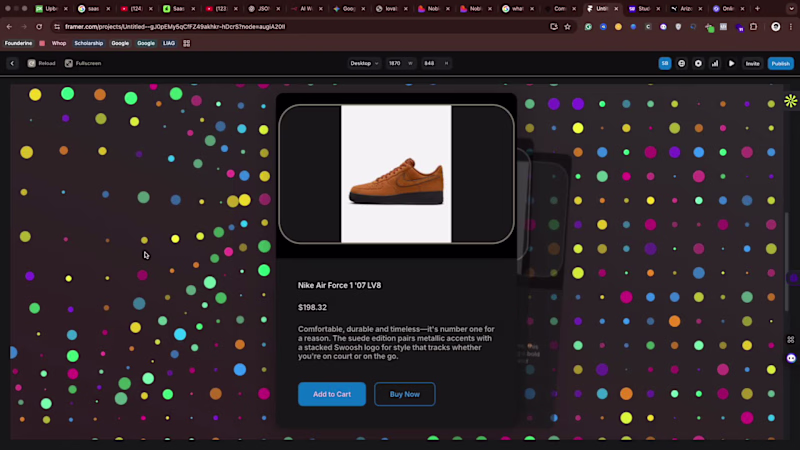The width and height of the screenshot is (800, 450).
Task: Open the tab search dropdown chevron
Action: (x=791, y=9)
